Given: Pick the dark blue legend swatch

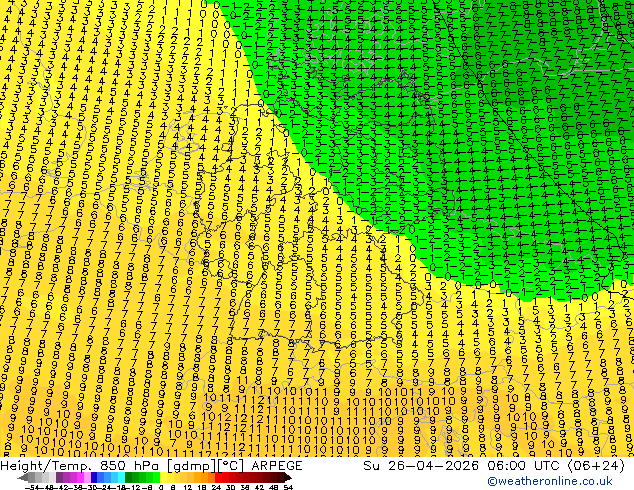Looking at the screenshot, I should tap(94, 477).
